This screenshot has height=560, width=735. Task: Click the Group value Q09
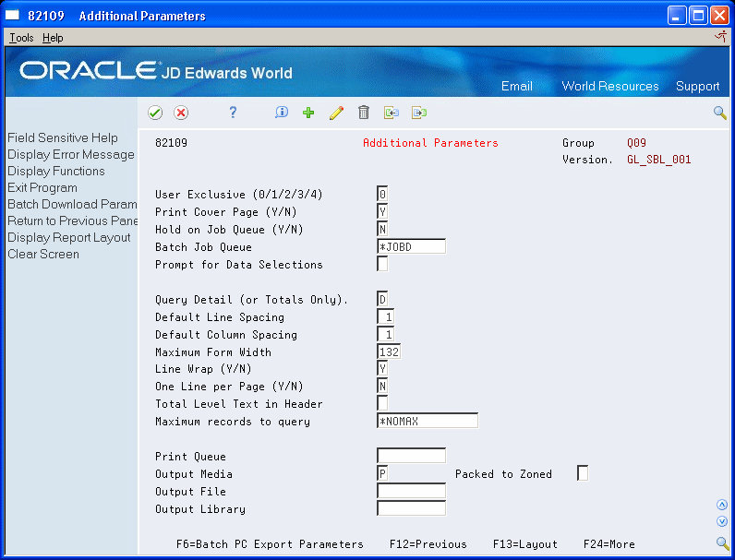pyautogui.click(x=636, y=143)
